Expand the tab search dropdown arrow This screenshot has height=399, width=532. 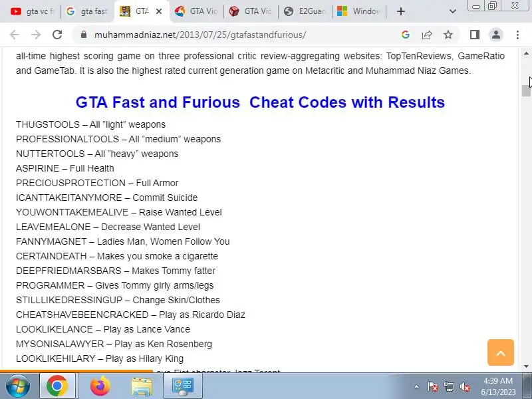[453, 11]
